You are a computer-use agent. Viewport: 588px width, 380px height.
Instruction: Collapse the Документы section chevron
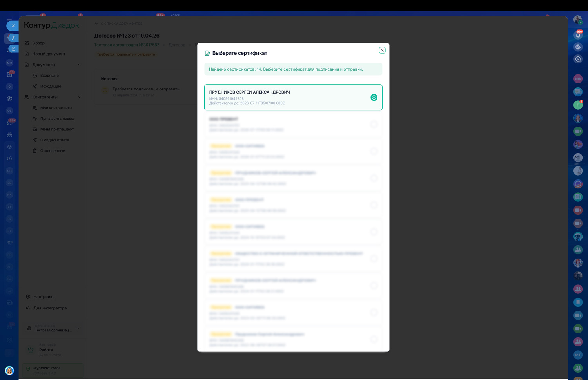(x=79, y=65)
